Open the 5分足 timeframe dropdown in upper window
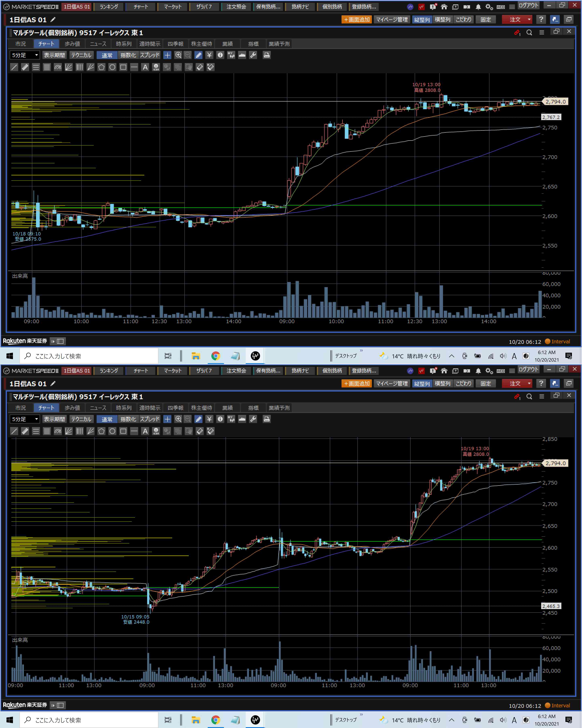 point(25,55)
